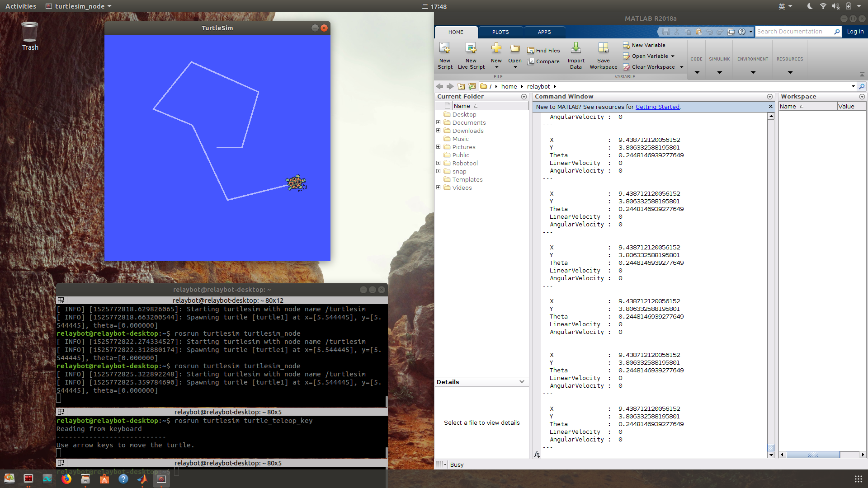
Task: Go up one folder level
Action: (x=461, y=86)
